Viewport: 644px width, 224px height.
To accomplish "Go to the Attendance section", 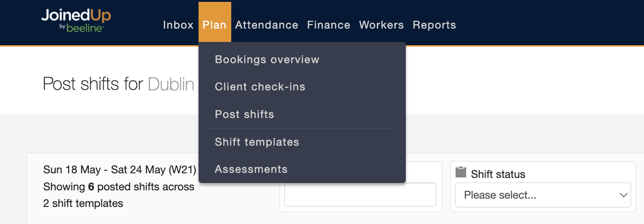I will click(266, 25).
